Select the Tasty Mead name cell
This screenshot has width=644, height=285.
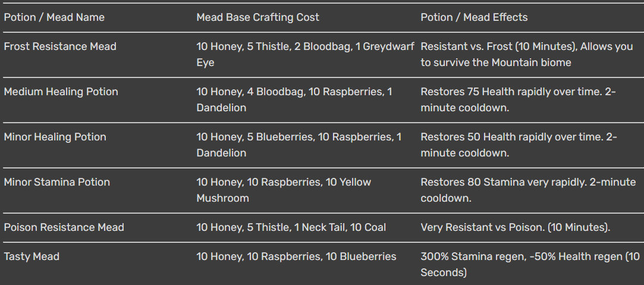(32, 256)
